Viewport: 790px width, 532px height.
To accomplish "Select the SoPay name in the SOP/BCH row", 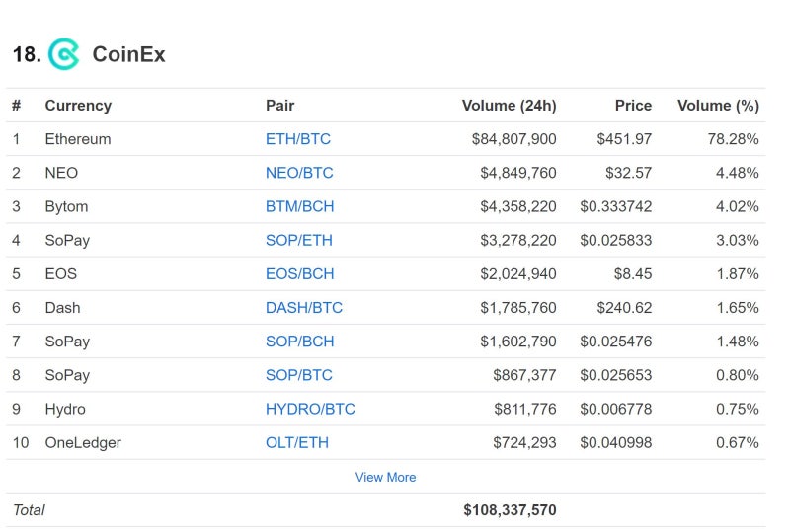I will coord(67,342).
